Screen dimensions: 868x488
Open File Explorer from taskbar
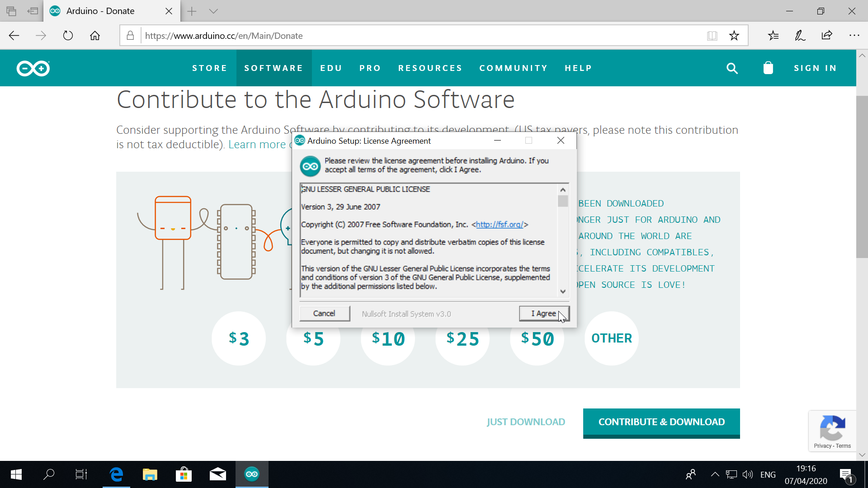(150, 474)
